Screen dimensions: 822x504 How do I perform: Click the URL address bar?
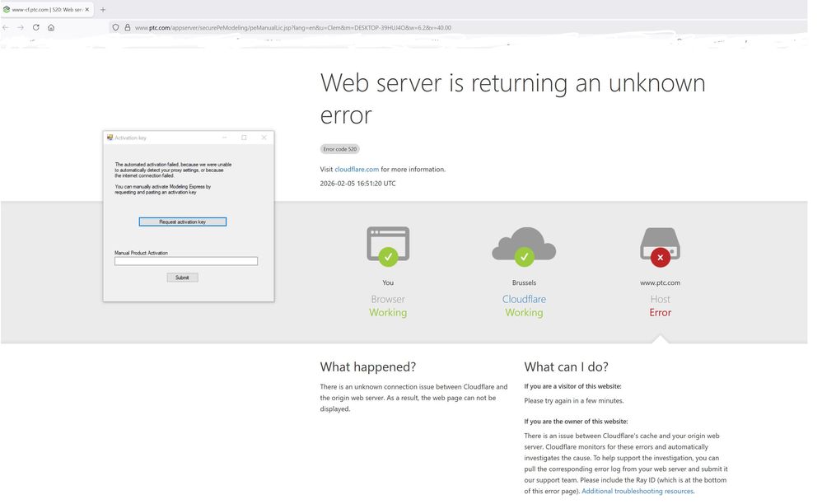[x=329, y=27]
